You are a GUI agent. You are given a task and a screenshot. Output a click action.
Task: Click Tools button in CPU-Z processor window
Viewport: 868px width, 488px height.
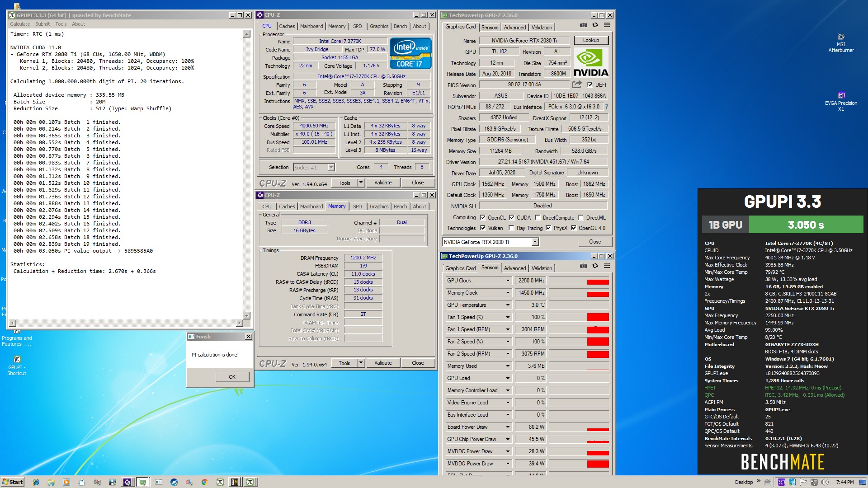[x=344, y=183]
